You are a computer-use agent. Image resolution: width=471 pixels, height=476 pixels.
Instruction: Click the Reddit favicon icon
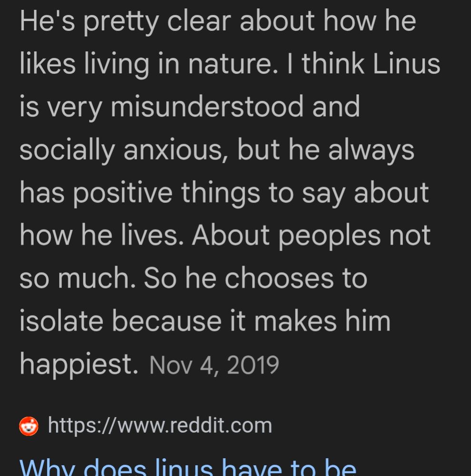[x=29, y=426]
